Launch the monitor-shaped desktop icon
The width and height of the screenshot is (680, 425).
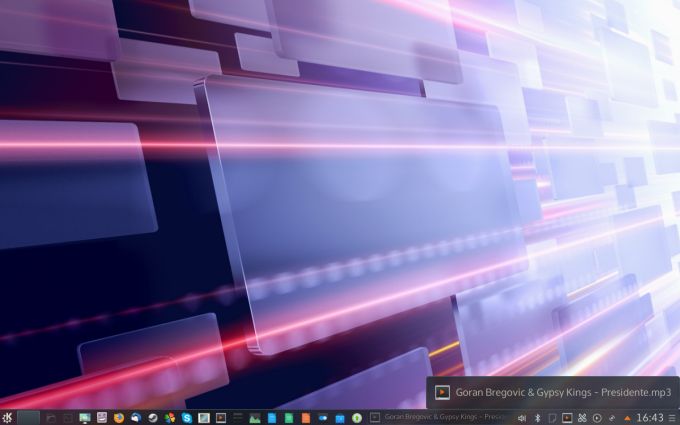[85, 418]
